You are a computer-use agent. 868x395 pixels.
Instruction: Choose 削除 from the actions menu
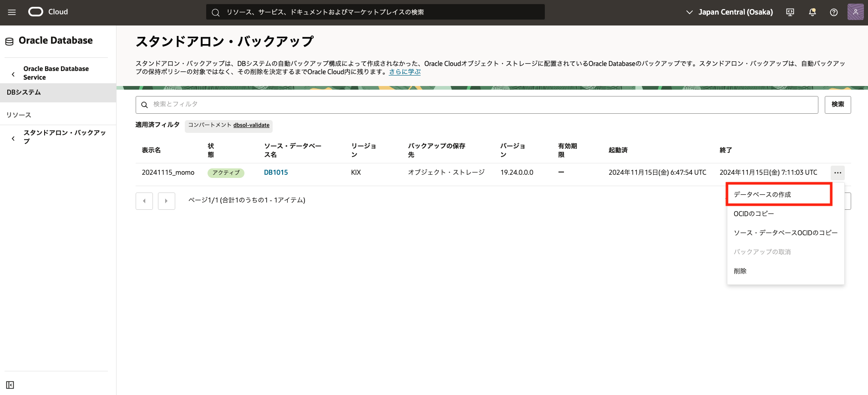coord(740,271)
